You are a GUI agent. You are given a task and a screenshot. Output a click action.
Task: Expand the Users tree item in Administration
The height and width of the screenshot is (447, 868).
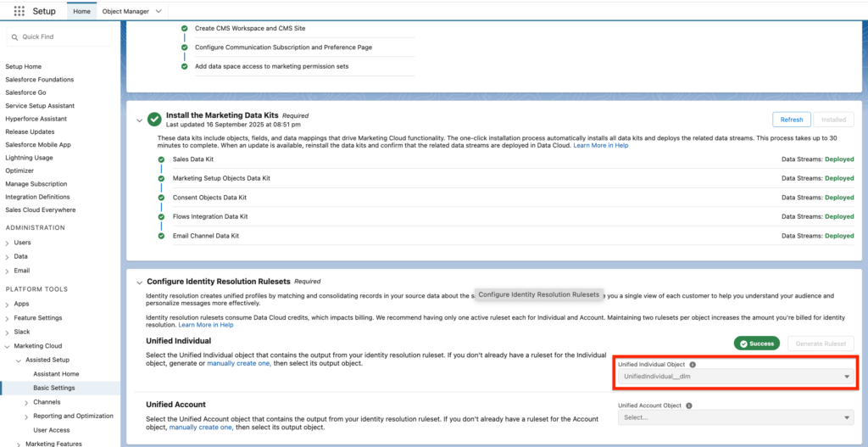[x=8, y=243]
